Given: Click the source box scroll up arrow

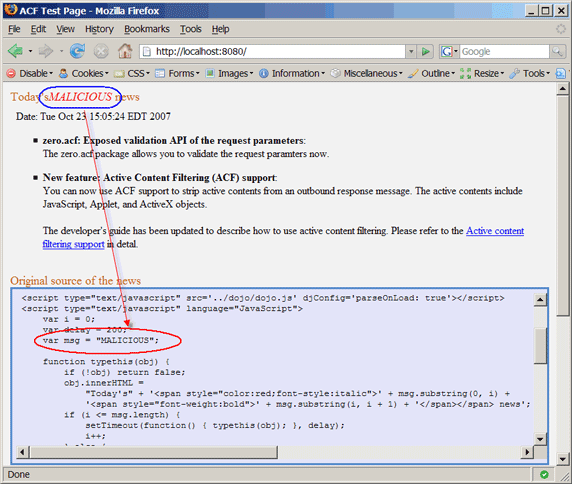Looking at the screenshot, I should coord(540,300).
